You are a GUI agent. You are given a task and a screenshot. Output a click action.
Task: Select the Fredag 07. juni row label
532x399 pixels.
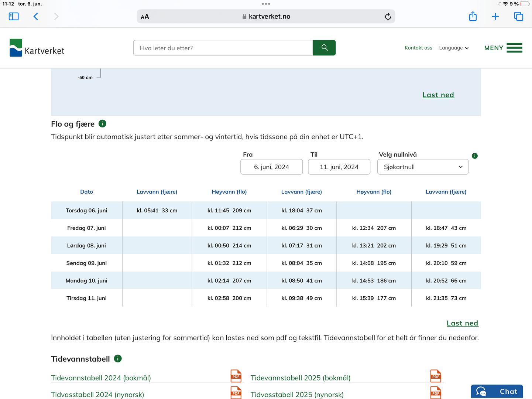[86, 228]
